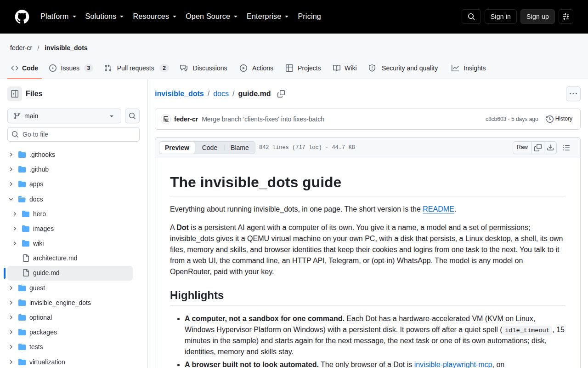Viewport: 588px width, 368px height.
Task: Copy raw file contents icon
Action: pyautogui.click(x=538, y=148)
